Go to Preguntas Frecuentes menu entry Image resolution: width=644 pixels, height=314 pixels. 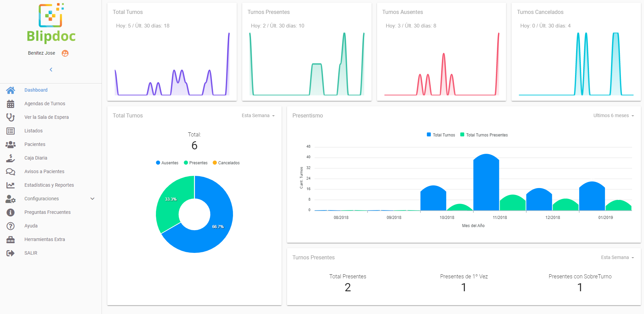click(47, 212)
